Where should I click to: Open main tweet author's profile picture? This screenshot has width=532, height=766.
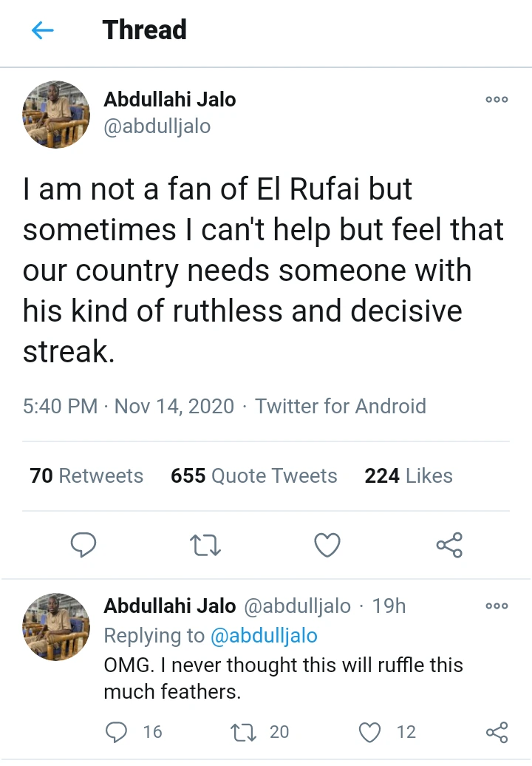point(57,115)
